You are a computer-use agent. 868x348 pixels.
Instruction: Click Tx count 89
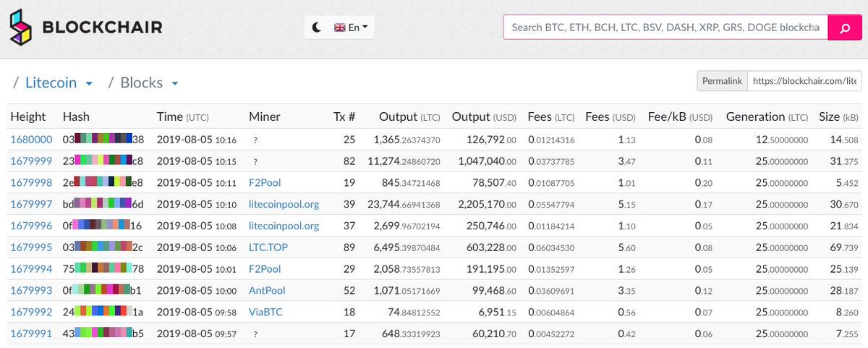[x=349, y=247]
